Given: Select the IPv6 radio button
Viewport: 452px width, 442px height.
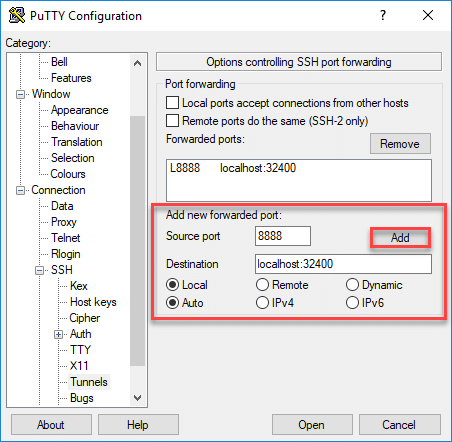Looking at the screenshot, I should point(352,303).
